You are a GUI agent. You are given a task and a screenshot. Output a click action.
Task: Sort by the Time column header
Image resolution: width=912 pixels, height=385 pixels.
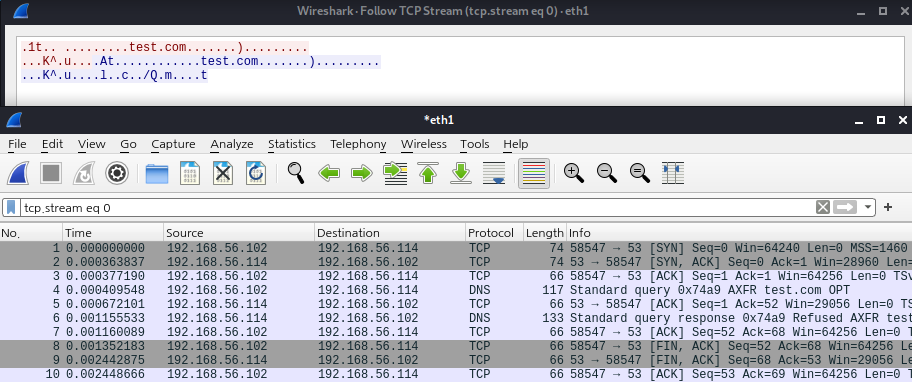(x=113, y=233)
